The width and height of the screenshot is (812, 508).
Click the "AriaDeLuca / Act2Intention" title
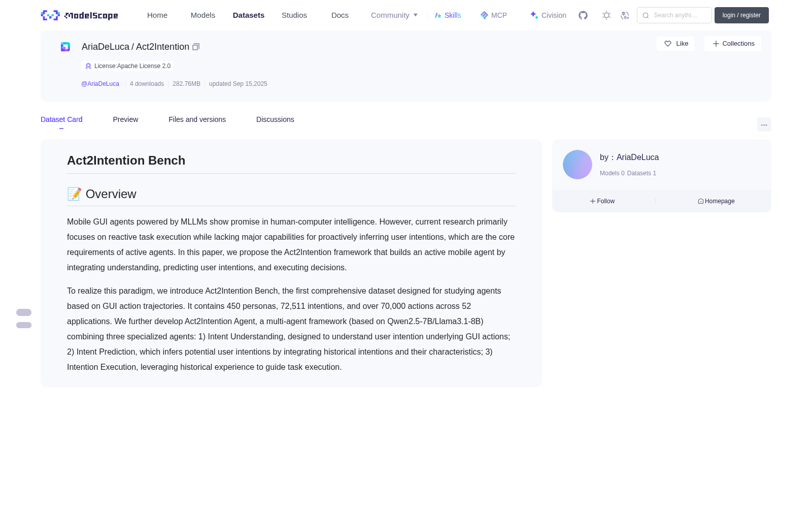click(x=136, y=47)
